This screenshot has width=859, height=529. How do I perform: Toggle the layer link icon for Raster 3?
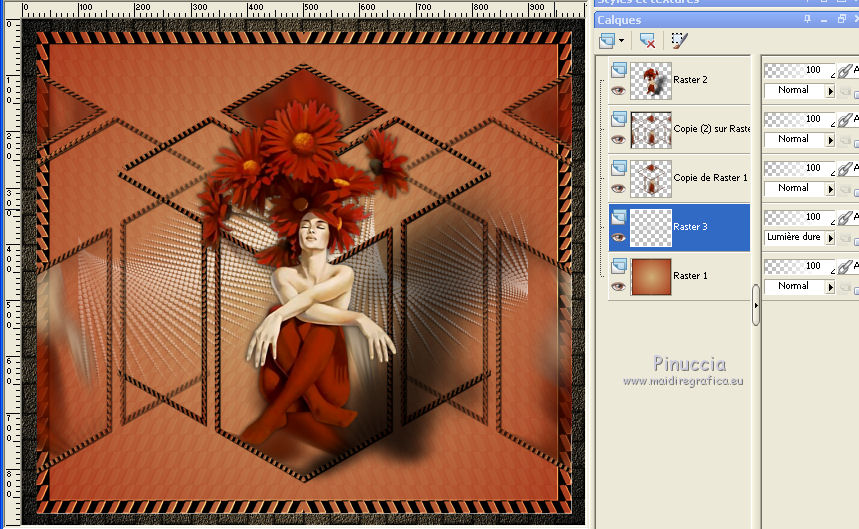click(845, 217)
